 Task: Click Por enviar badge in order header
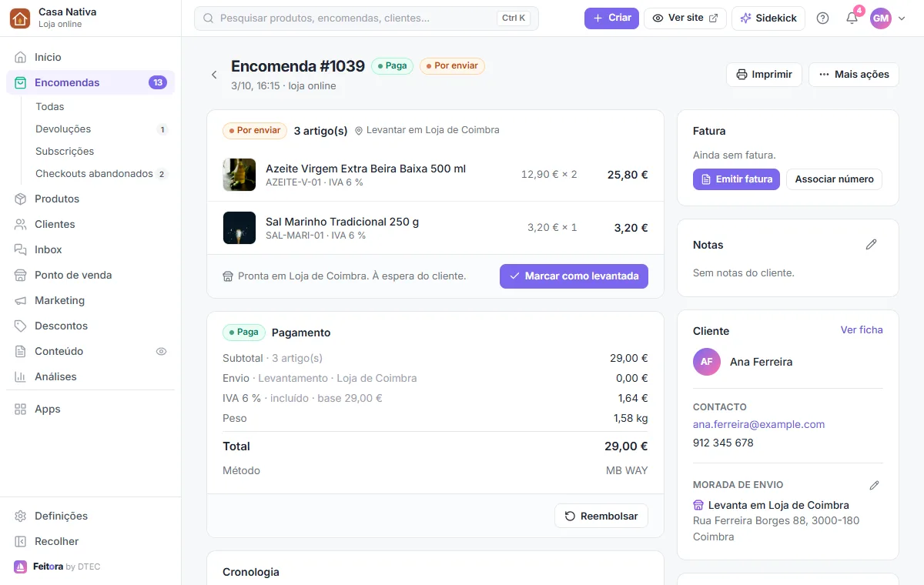[x=452, y=65]
